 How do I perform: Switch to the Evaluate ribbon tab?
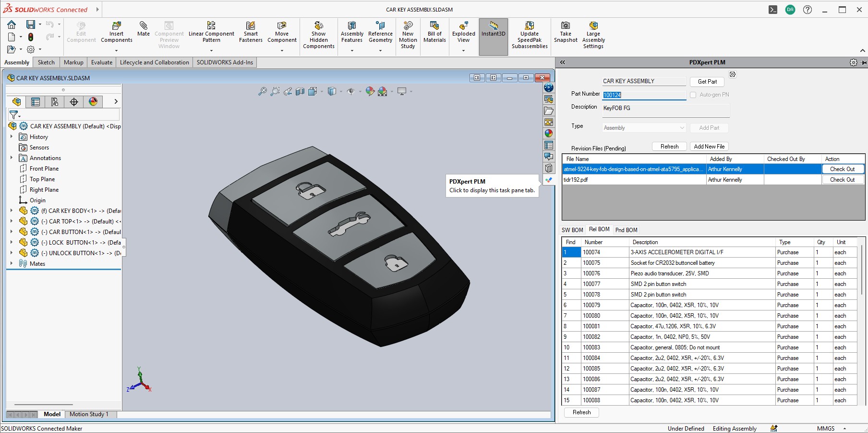[101, 62]
